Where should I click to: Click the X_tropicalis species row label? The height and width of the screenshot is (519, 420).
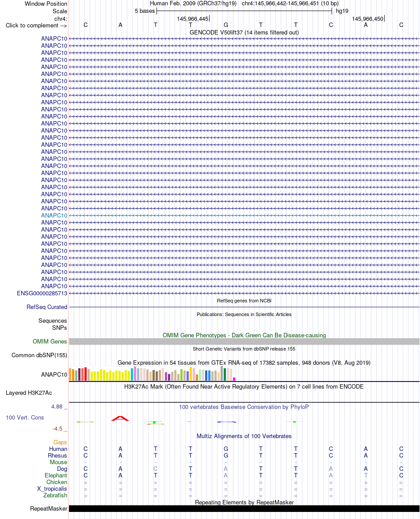[52, 489]
